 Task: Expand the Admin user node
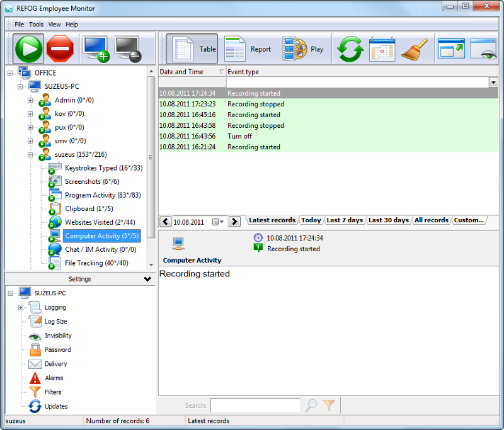30,101
